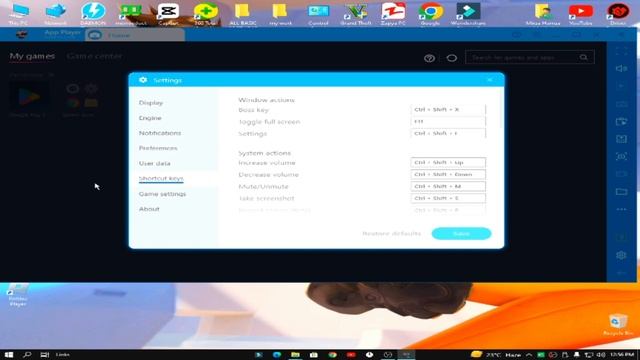Open the This PC desktop icon

coord(18,13)
